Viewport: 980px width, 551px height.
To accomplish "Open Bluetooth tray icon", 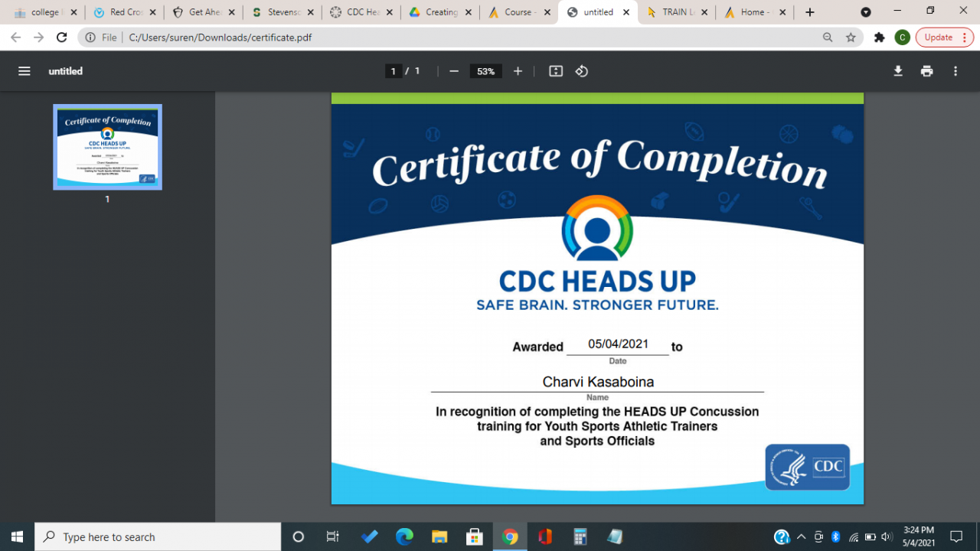I will (x=836, y=536).
